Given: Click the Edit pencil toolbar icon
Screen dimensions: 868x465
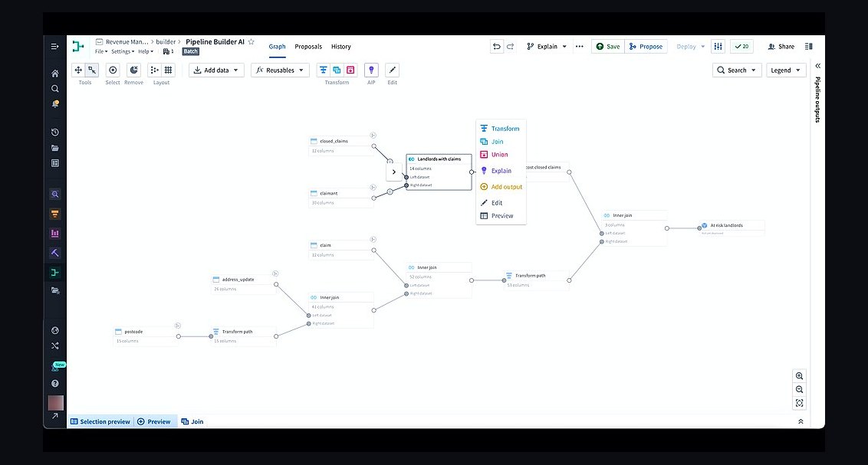Looking at the screenshot, I should click(392, 70).
